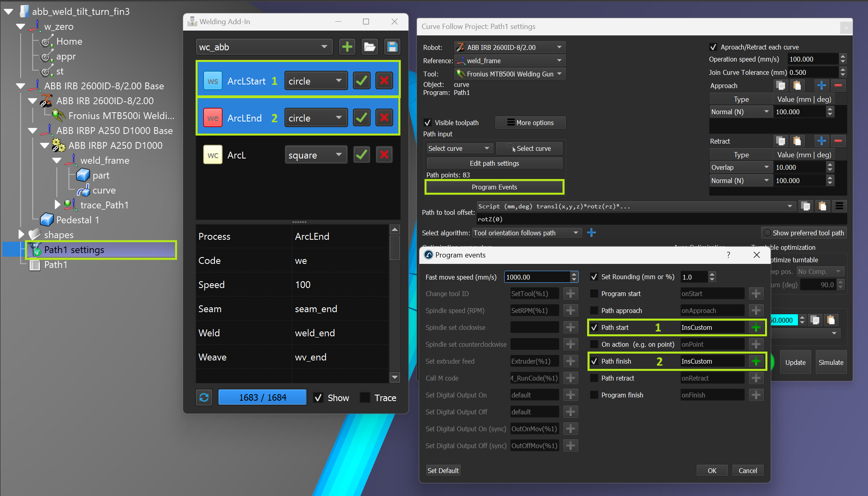Screen dimensions: 868x496
Task: Open the welding file folder icon
Action: tap(369, 47)
